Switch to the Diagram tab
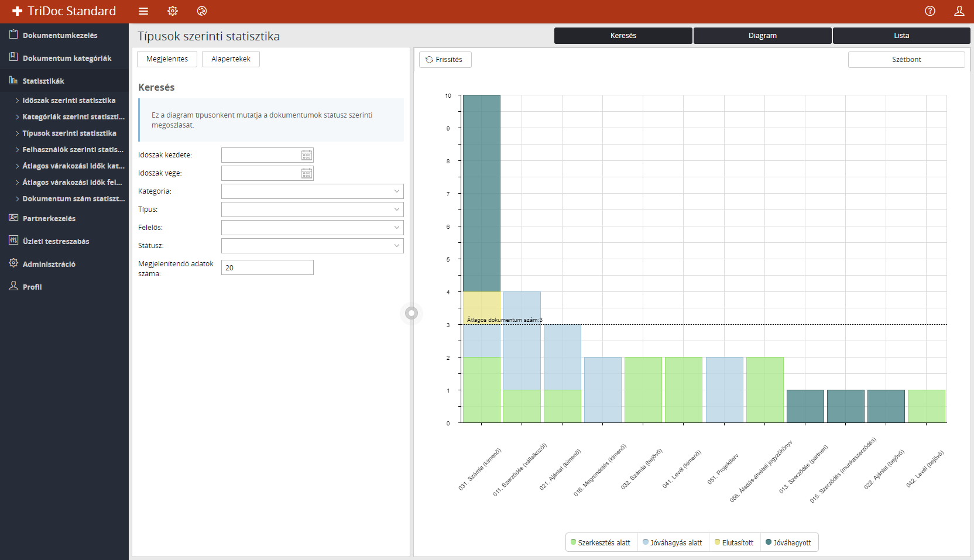The image size is (974, 560). tap(763, 36)
